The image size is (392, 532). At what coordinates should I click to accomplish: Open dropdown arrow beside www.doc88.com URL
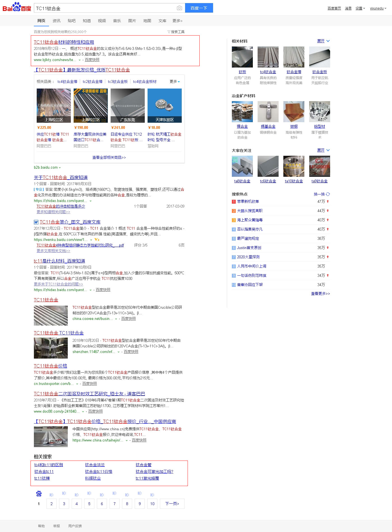[83, 412]
